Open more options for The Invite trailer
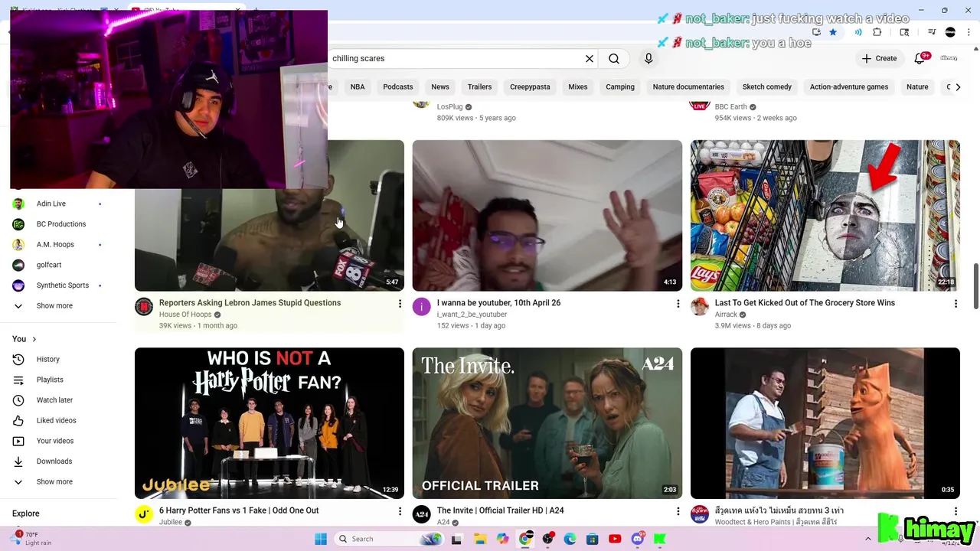 tap(678, 511)
